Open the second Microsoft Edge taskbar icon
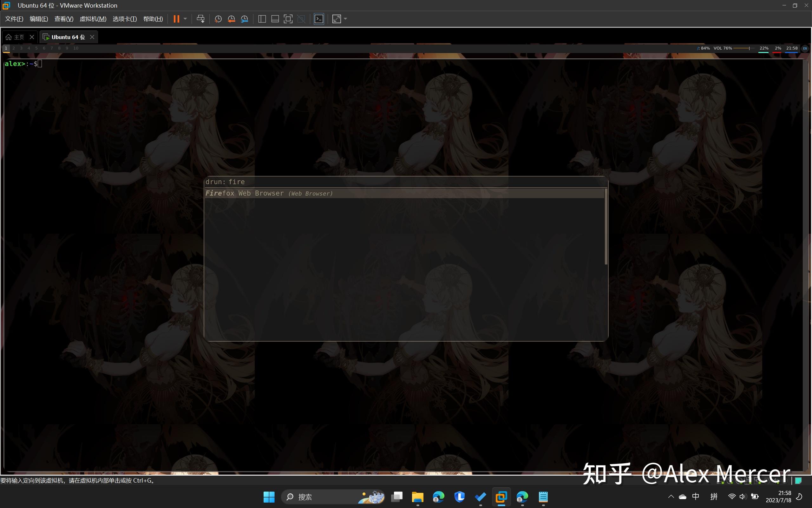 coord(522,497)
